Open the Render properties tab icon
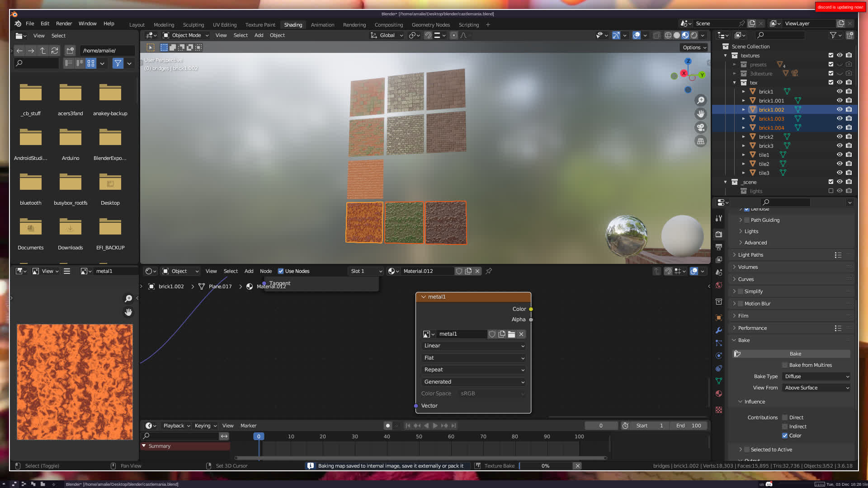Viewport: 868px width, 488px height. 719,234
